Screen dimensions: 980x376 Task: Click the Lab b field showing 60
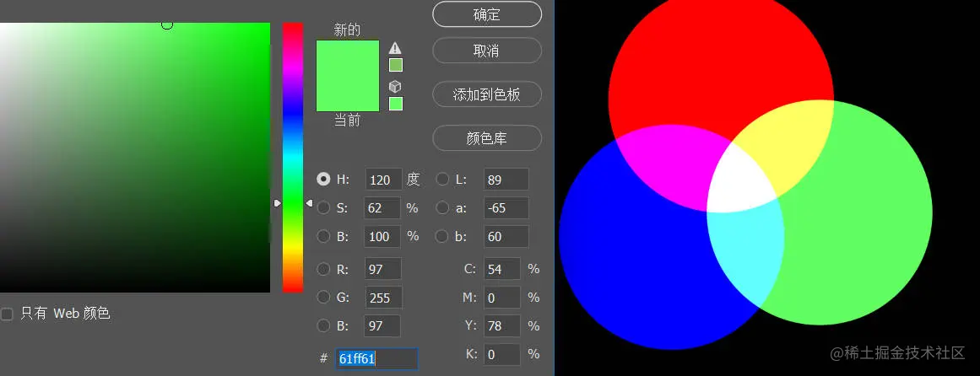(x=506, y=237)
